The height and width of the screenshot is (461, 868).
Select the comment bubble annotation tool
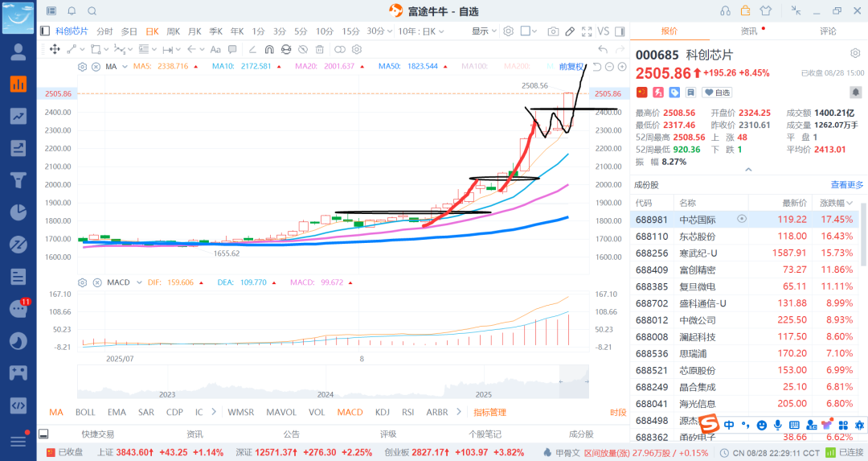(x=232, y=49)
